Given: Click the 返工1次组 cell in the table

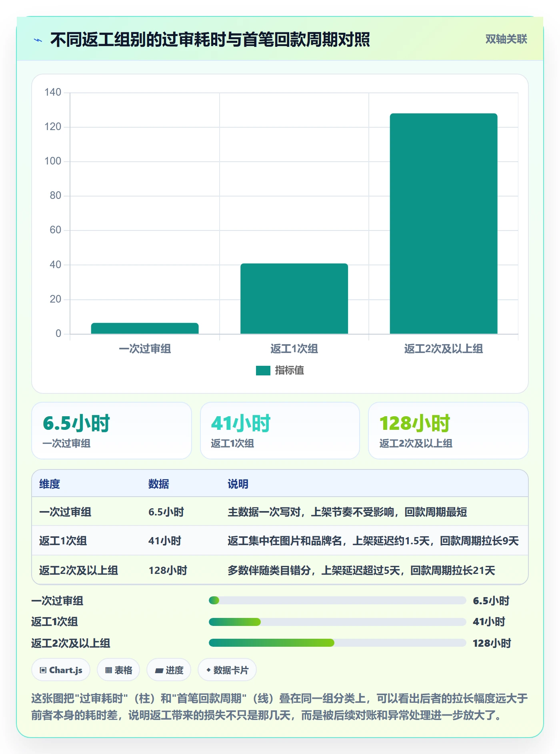Looking at the screenshot, I should point(63,541).
